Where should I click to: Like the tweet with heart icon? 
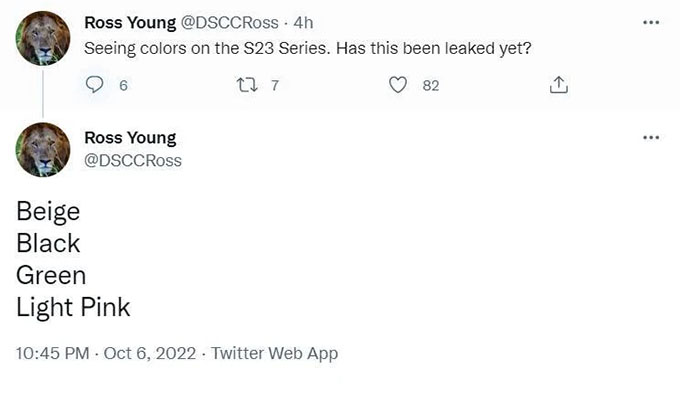(x=398, y=86)
